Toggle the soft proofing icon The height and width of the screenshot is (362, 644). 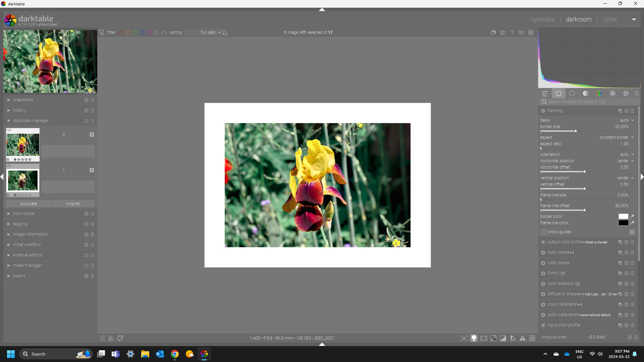click(513, 338)
